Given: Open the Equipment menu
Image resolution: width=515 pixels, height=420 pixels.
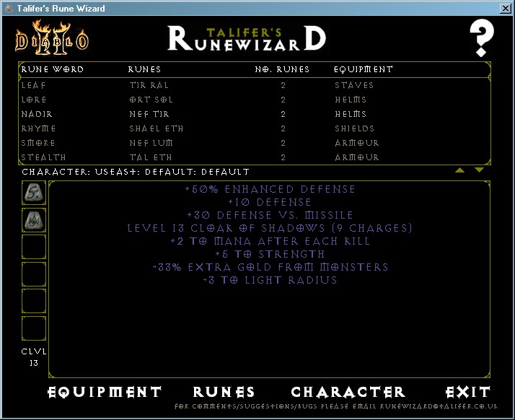Looking at the screenshot, I should pyautogui.click(x=105, y=392).
